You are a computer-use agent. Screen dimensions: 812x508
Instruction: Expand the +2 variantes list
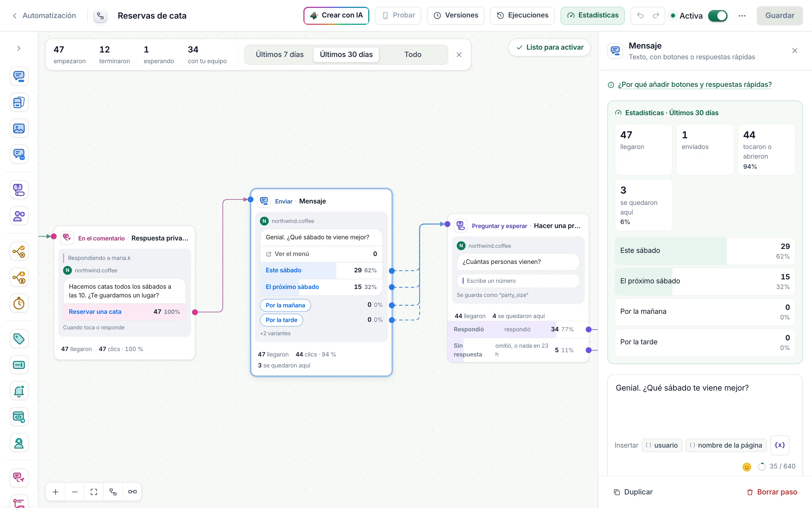[275, 333]
